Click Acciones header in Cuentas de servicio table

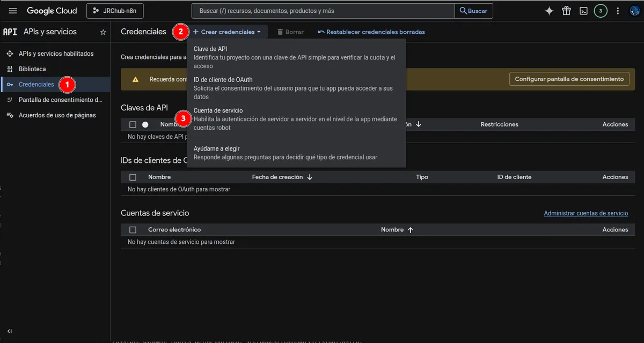pyautogui.click(x=615, y=229)
